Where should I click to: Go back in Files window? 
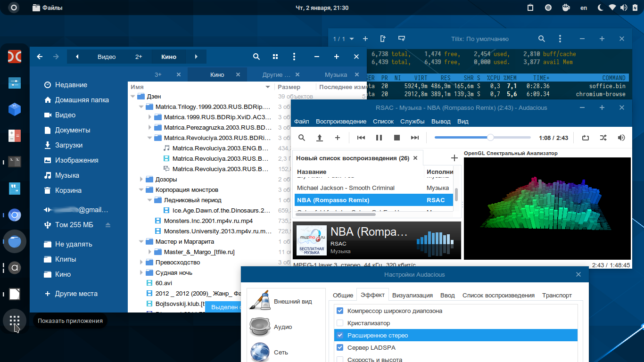pyautogui.click(x=40, y=57)
